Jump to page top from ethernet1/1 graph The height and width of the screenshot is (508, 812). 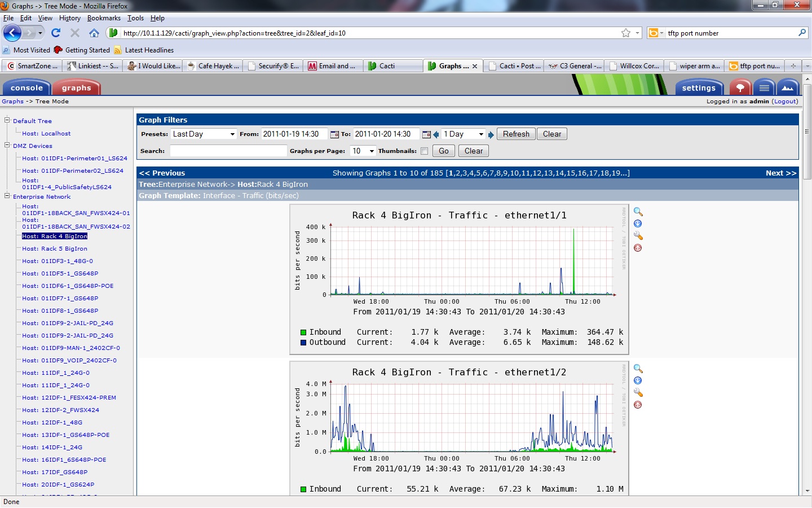[x=638, y=248]
